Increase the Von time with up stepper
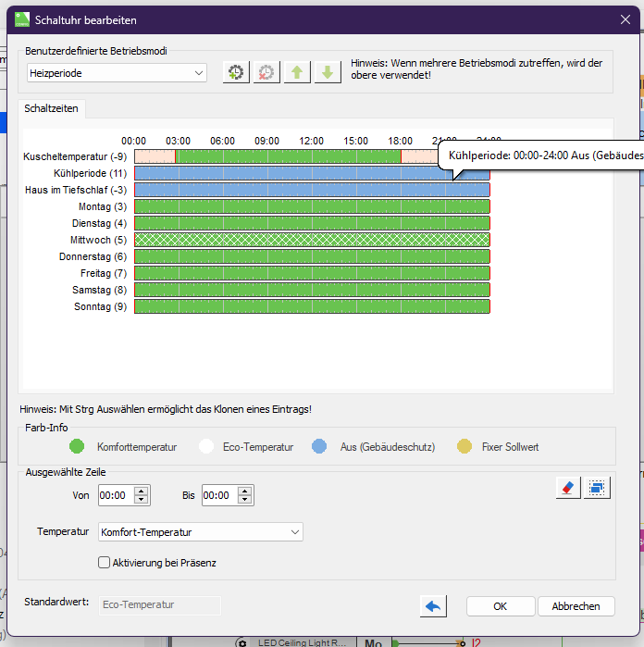Viewport: 644px width, 647px height. [141, 491]
